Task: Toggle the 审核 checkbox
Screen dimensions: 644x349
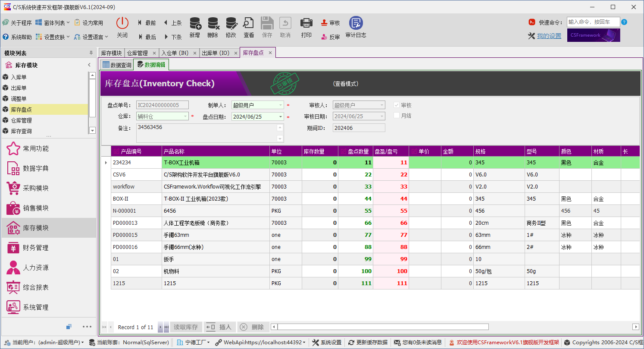Action: [397, 105]
